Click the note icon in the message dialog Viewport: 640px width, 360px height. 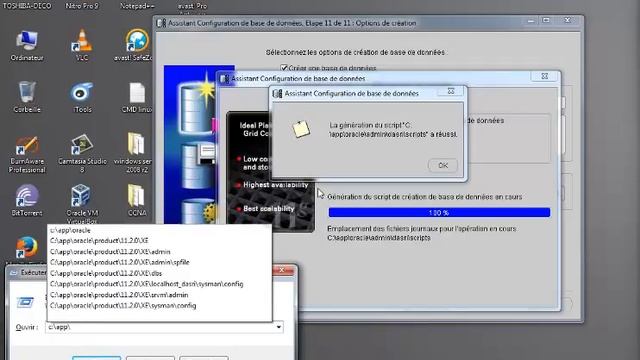tap(301, 129)
